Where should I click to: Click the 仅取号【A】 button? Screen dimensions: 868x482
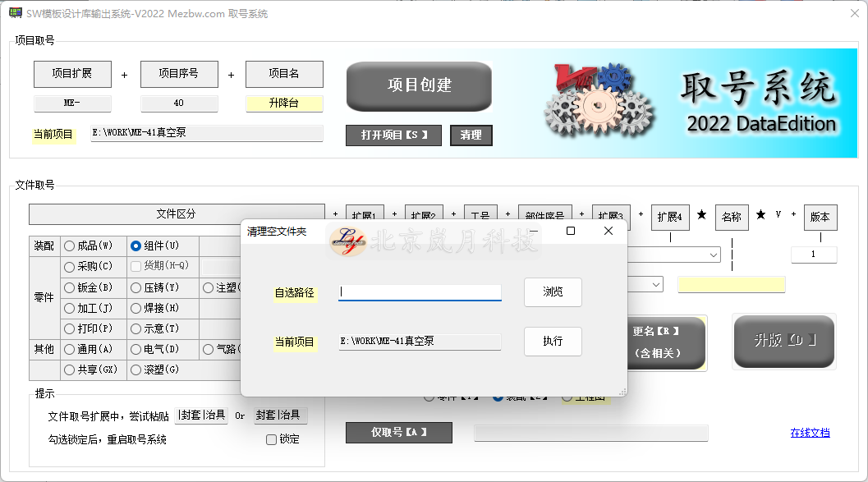(399, 433)
